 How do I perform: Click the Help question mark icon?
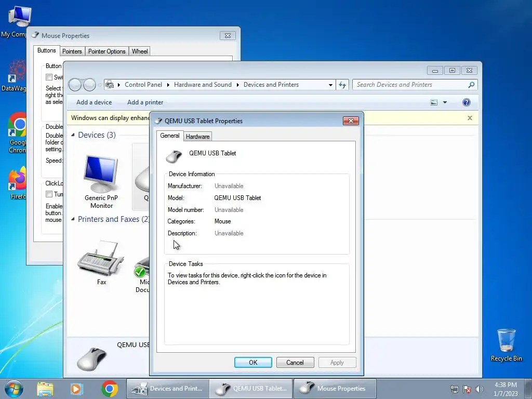467,102
